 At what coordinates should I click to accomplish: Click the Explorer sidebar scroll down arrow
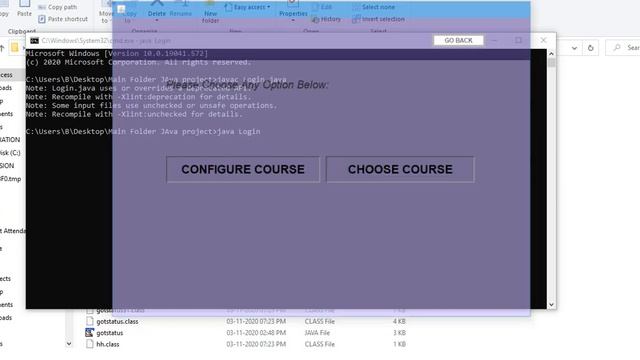click(x=69, y=344)
